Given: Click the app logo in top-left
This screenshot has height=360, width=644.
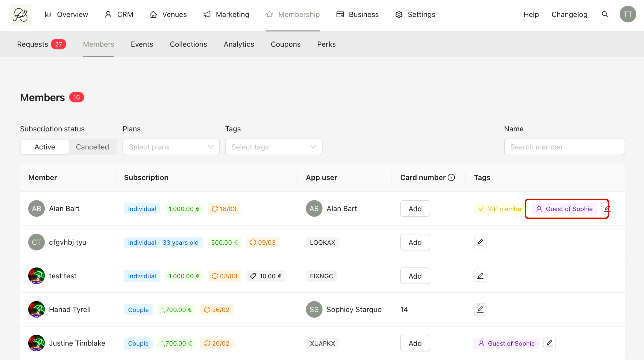Looking at the screenshot, I should [21, 15].
